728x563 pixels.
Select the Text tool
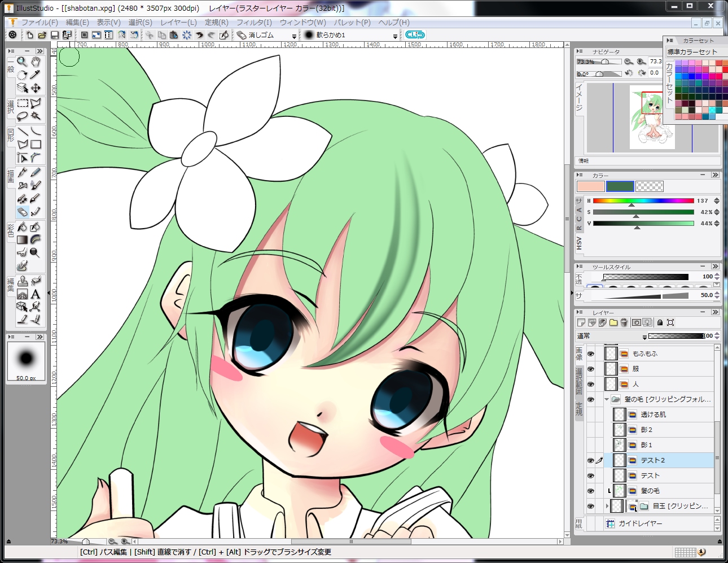coord(36,294)
